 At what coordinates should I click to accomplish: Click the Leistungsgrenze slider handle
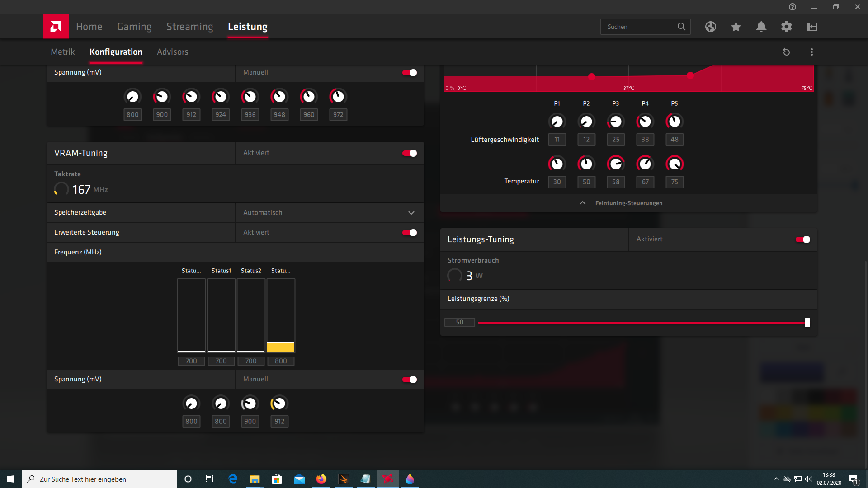(x=807, y=323)
